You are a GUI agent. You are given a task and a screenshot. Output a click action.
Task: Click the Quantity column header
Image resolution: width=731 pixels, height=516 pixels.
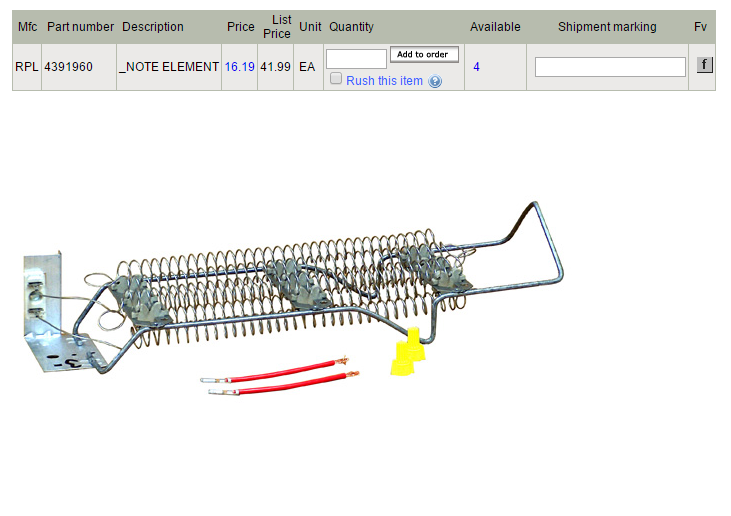(x=351, y=27)
